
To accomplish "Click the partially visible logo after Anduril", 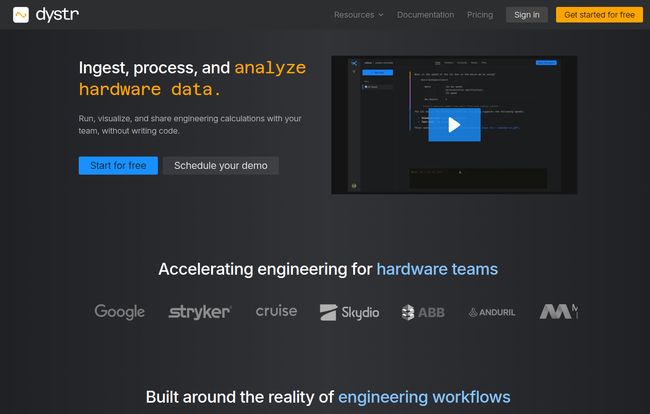I will click(x=558, y=312).
